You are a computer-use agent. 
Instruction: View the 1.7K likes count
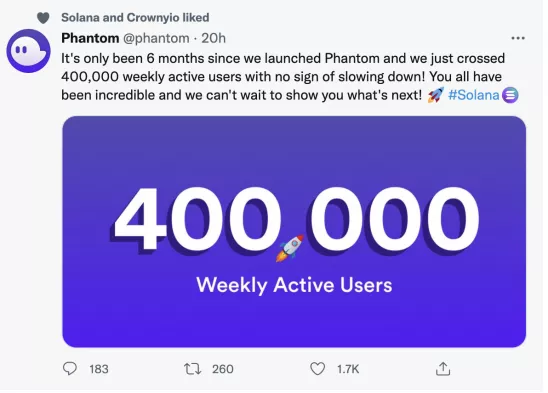348,369
